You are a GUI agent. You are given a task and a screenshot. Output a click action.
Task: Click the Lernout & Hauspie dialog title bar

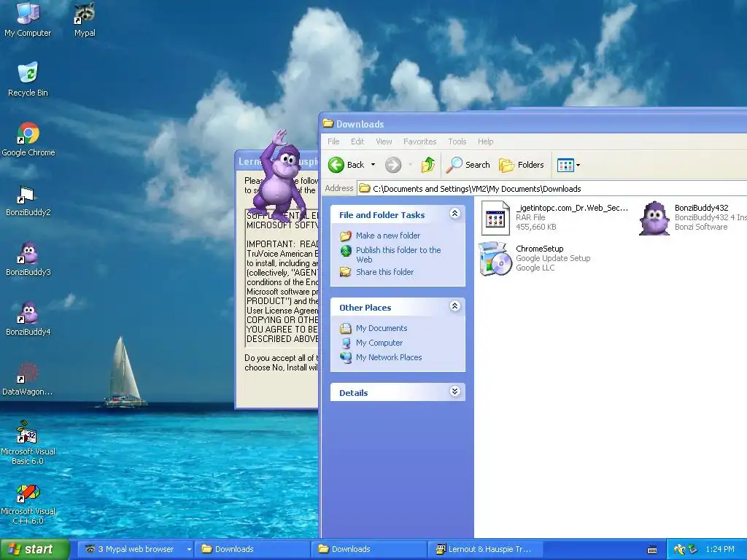[x=276, y=161]
